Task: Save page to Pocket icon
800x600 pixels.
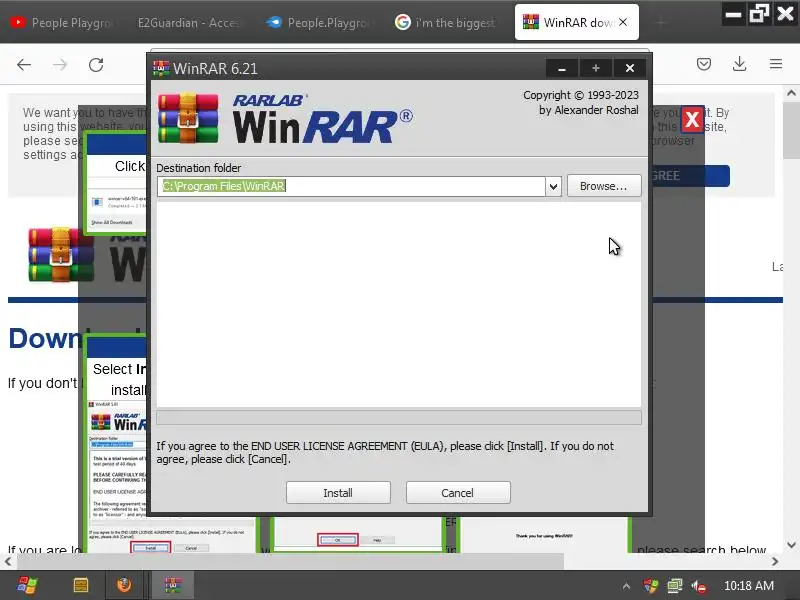Action: pos(704,64)
